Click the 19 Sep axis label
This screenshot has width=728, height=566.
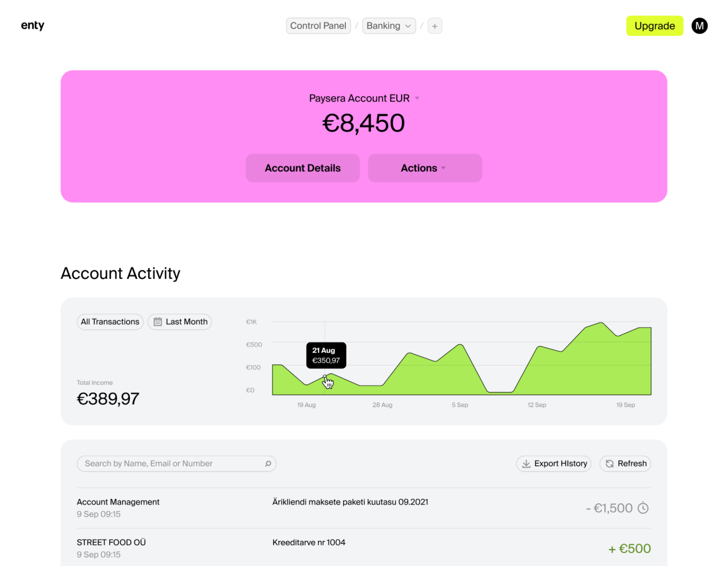[x=626, y=405]
